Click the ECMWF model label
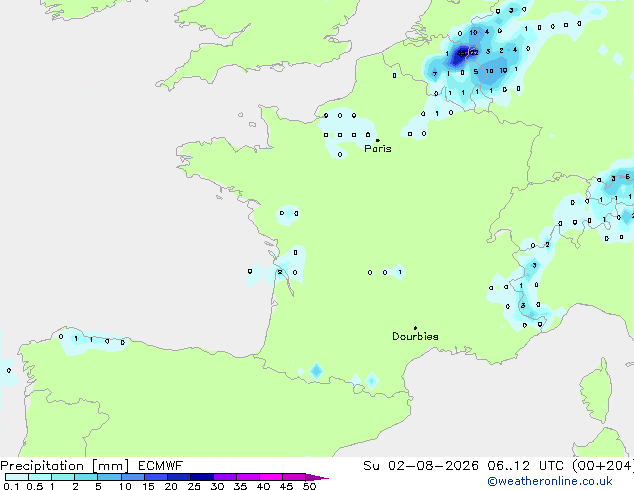The image size is (634, 490). pos(161,466)
